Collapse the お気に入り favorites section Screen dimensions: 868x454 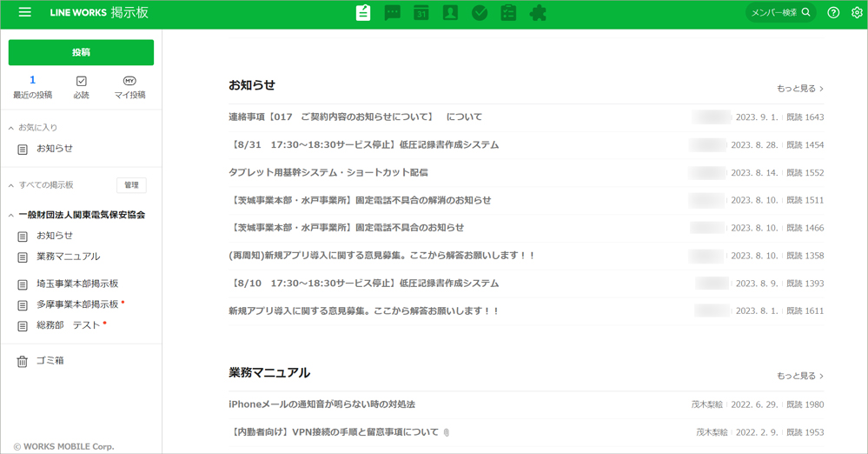click(x=11, y=128)
